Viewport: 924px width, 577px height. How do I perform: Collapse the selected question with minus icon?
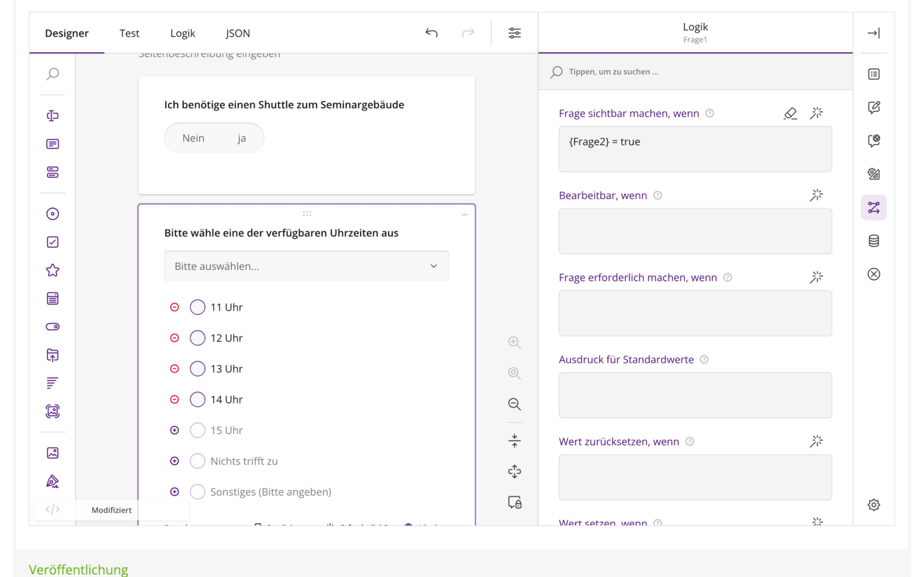coord(464,215)
